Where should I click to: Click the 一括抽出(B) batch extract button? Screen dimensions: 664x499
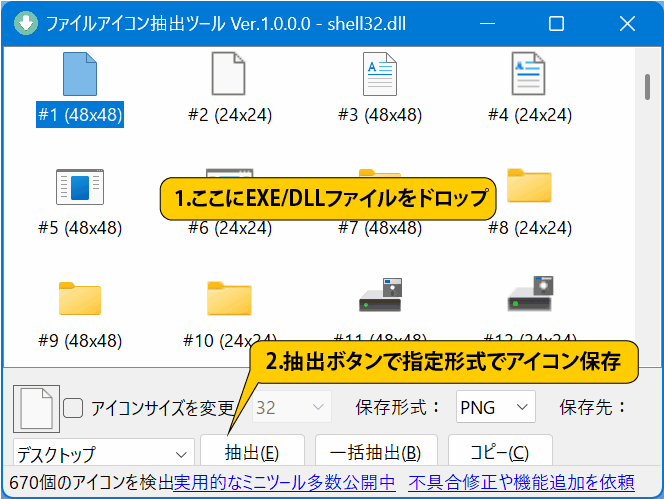tap(376, 451)
